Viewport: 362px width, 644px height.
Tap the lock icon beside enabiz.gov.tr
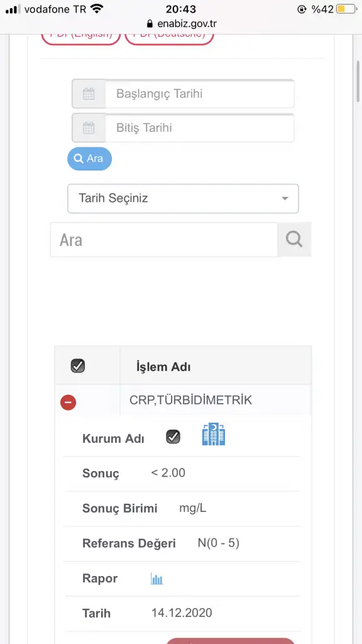pyautogui.click(x=150, y=25)
